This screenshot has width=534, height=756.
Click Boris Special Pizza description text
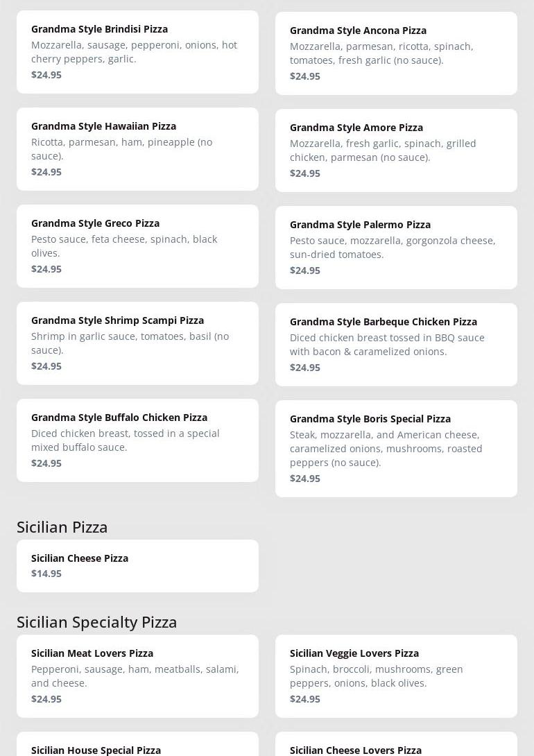tap(386, 449)
